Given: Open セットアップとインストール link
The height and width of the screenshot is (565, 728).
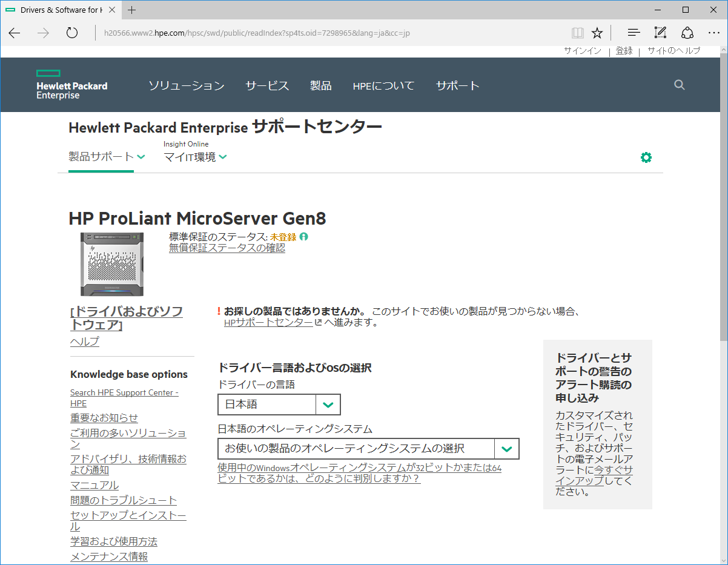Looking at the screenshot, I should (128, 521).
